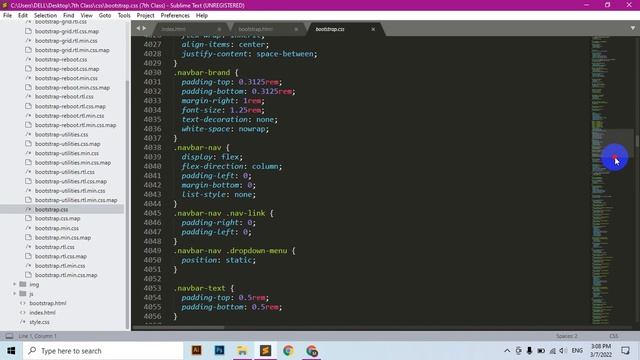Image resolution: width=640 pixels, height=360 pixels.
Task: Open bootstrap.min.css.map in the sidebar
Action: click(63, 238)
